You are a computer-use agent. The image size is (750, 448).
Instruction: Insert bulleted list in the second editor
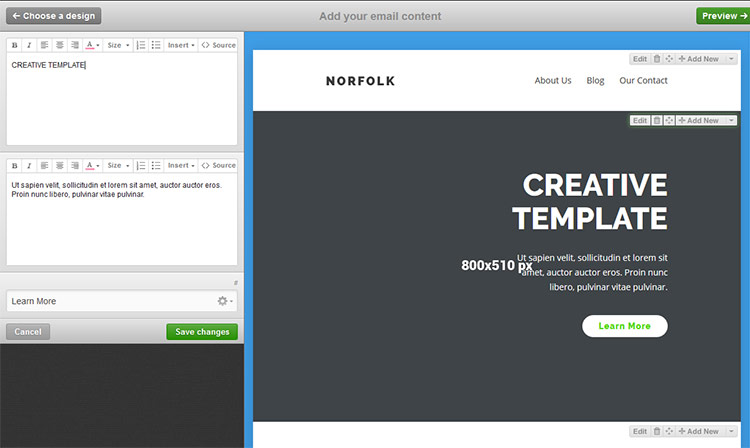156,165
